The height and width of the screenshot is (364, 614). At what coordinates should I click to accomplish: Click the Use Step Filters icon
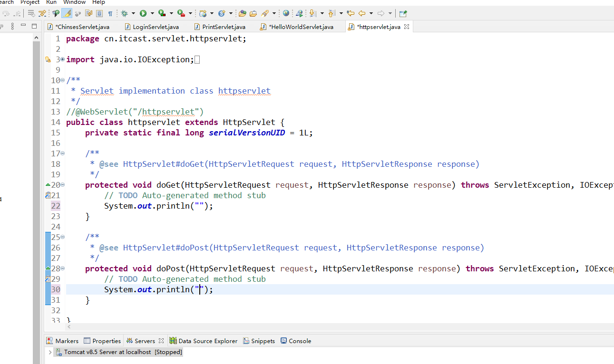coord(42,13)
